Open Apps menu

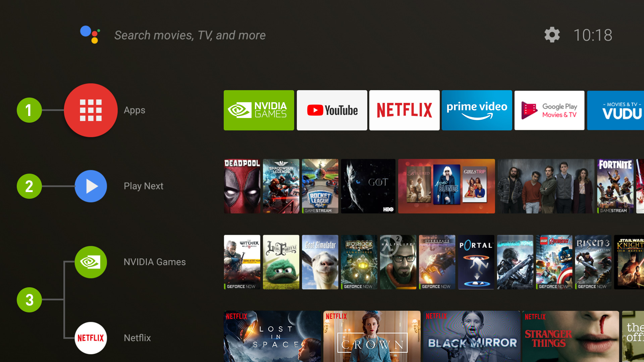91,110
